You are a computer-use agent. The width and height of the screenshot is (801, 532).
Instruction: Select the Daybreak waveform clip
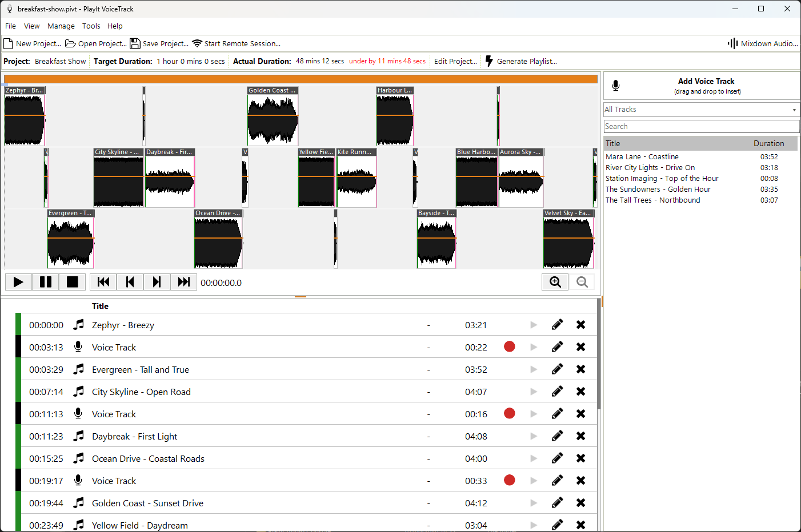click(170, 178)
